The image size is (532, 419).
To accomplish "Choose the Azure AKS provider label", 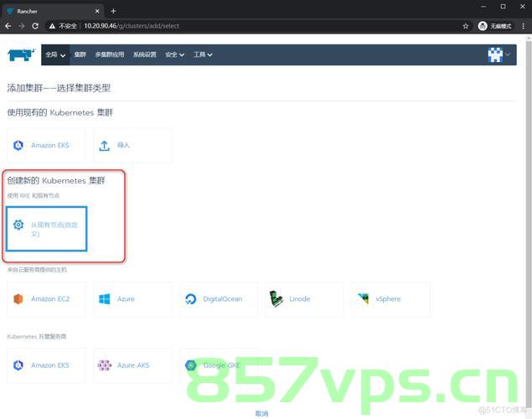I will (133, 365).
